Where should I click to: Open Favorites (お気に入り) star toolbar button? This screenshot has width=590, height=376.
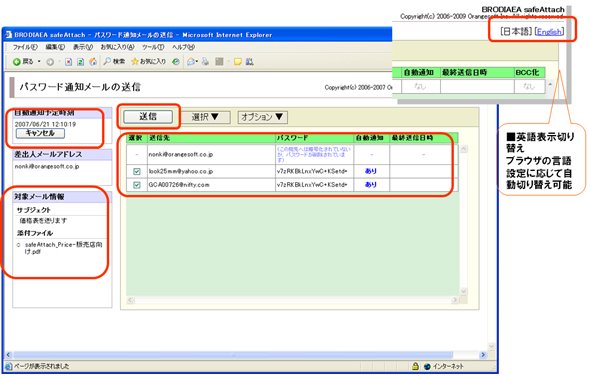pos(148,61)
